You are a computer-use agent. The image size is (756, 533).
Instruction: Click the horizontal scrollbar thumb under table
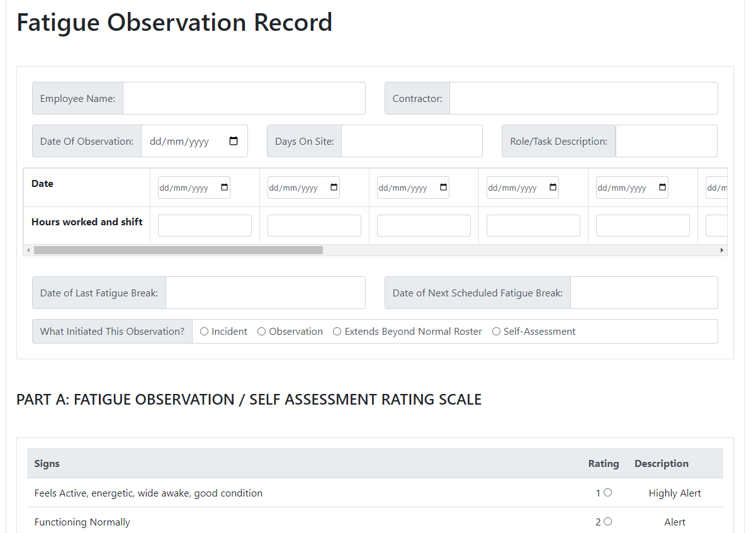178,250
